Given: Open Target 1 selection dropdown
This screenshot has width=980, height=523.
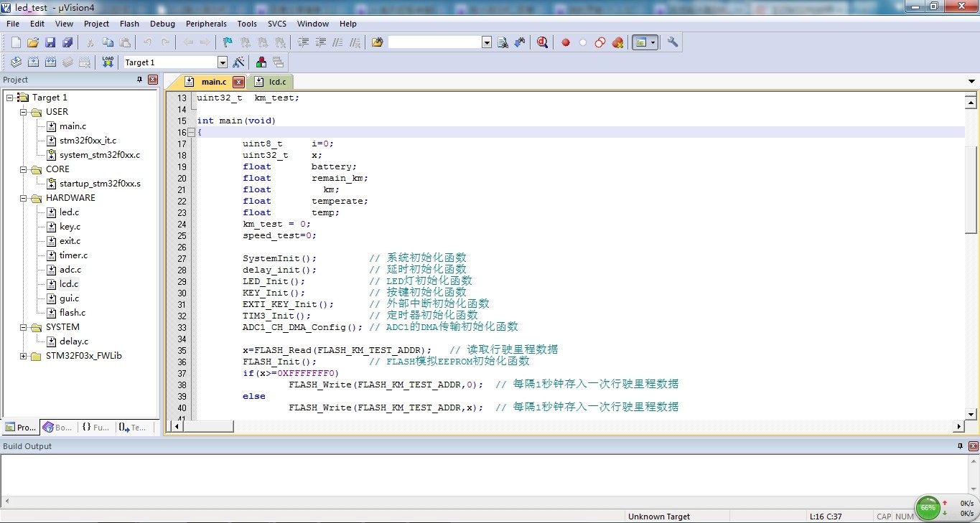Looking at the screenshot, I should tap(223, 62).
